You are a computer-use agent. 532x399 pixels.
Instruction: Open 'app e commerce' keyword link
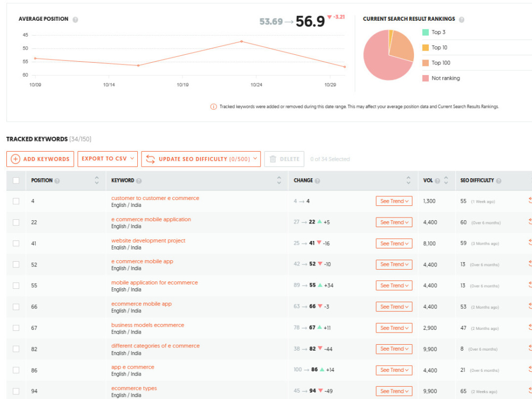[132, 367]
